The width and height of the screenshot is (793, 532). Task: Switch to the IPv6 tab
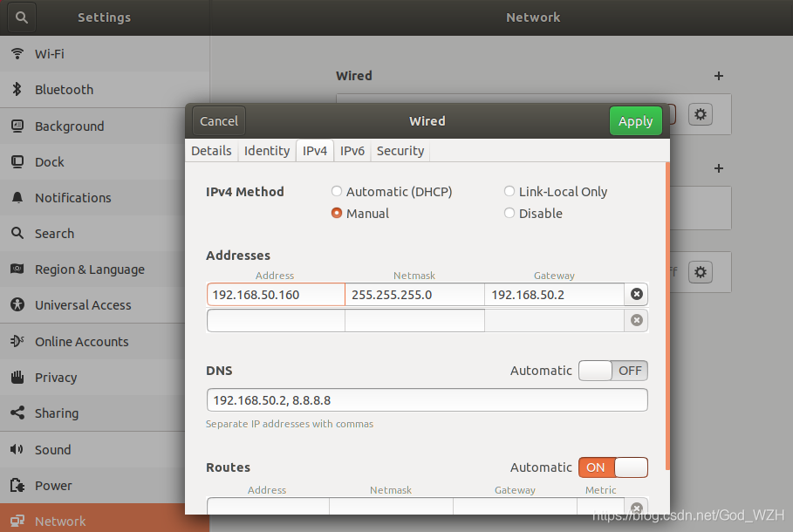coord(352,151)
